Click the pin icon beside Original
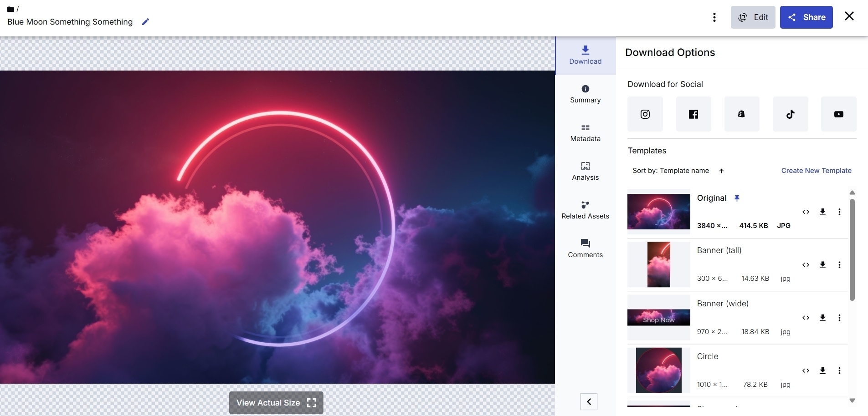The height and width of the screenshot is (416, 868). [x=737, y=198]
